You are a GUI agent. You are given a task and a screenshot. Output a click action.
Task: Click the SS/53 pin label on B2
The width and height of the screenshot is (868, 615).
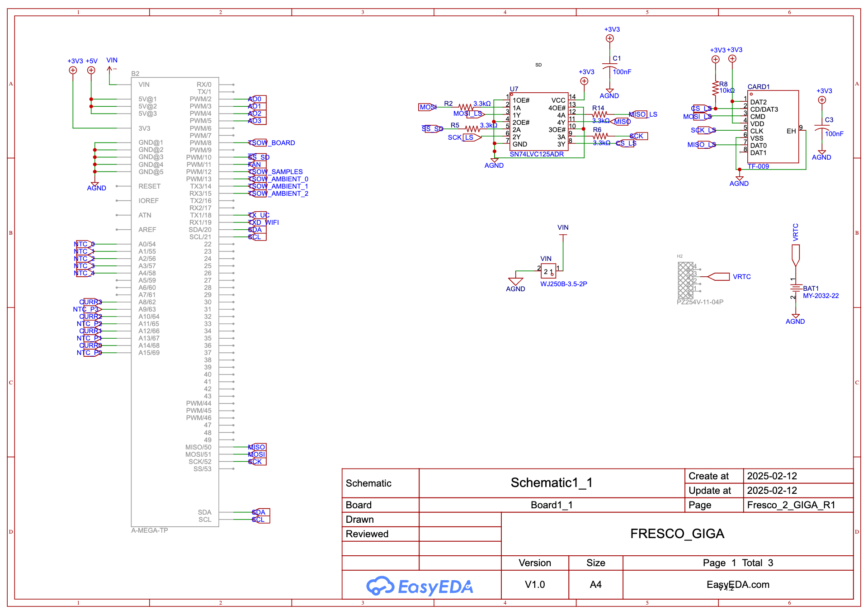click(x=203, y=469)
